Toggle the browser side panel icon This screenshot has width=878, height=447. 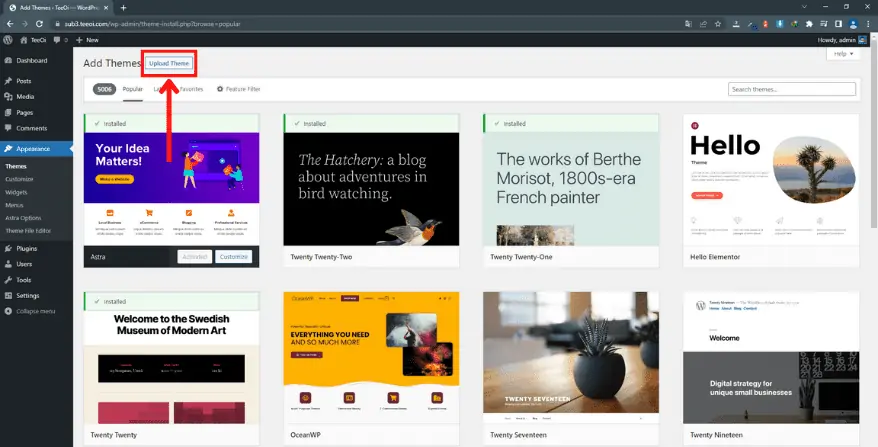click(x=838, y=24)
